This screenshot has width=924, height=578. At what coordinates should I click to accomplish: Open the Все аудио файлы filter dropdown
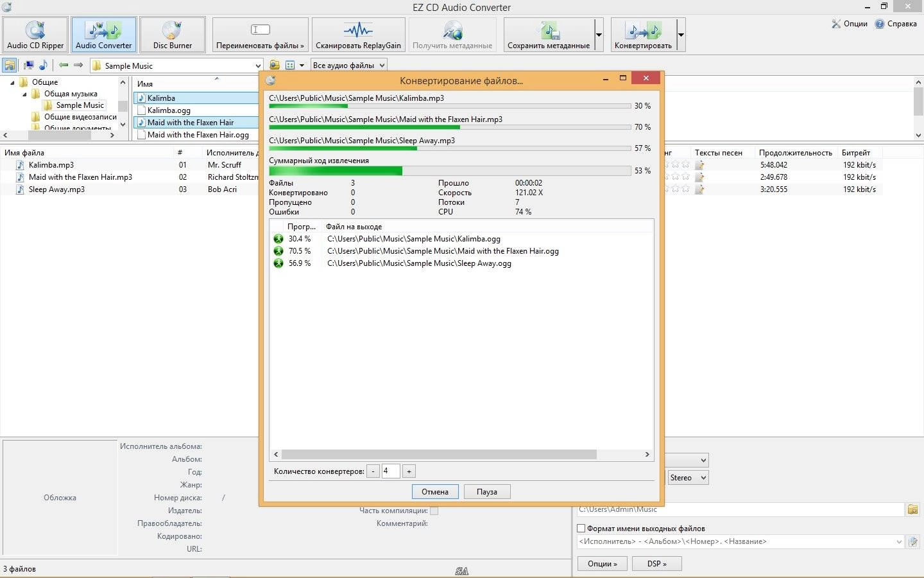[x=348, y=65]
